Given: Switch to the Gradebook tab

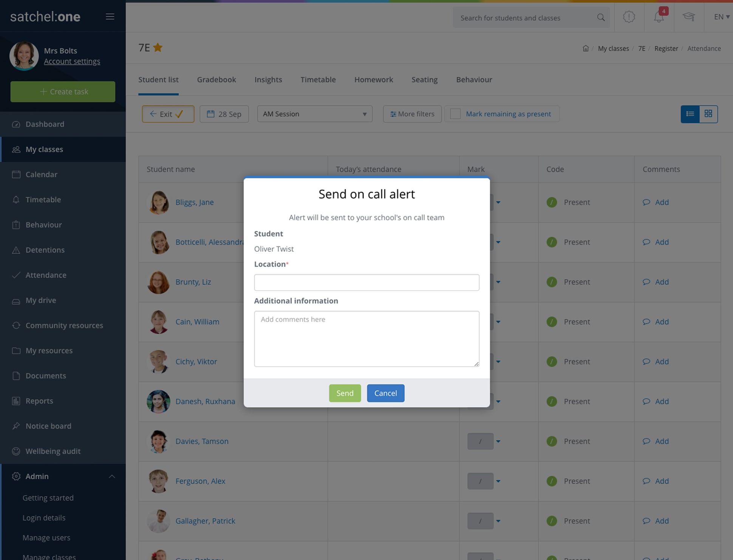Looking at the screenshot, I should click(216, 79).
